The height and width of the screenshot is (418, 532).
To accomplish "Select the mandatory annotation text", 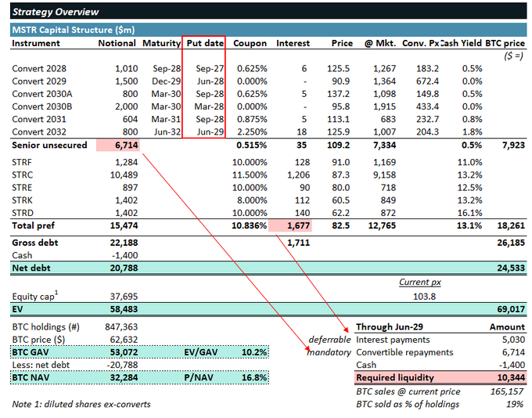I will coord(329,352).
